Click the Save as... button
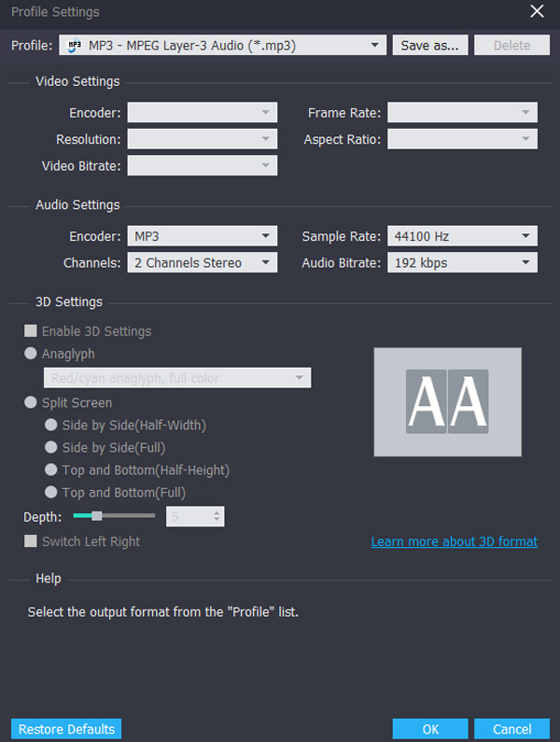This screenshot has height=742, width=560. pos(430,45)
